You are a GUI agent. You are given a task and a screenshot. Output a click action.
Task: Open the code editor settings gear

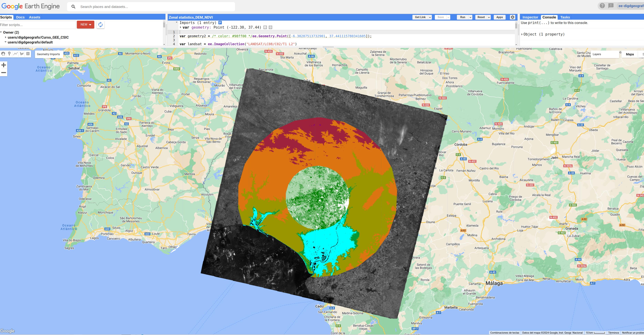coord(513,17)
